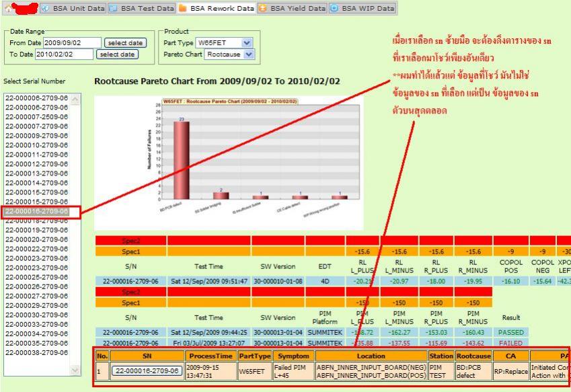Click the Failed PIM L+45 symptom cell
This screenshot has width=571, height=392.
(x=293, y=371)
